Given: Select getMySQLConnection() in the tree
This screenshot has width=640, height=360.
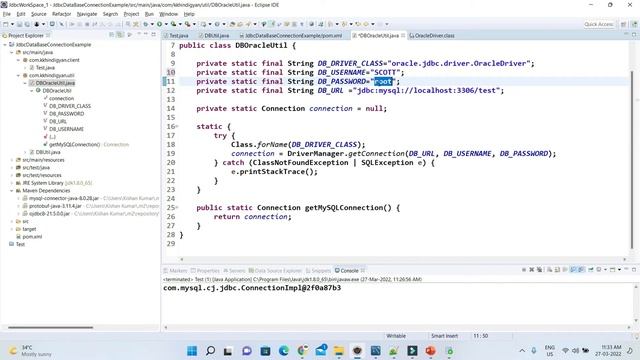Looking at the screenshot, I should (x=74, y=144).
